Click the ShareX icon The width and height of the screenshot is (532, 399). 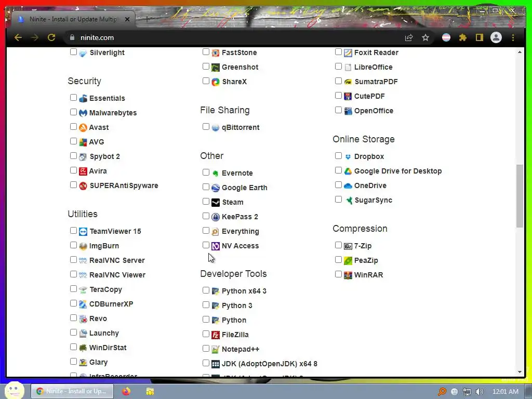point(216,82)
